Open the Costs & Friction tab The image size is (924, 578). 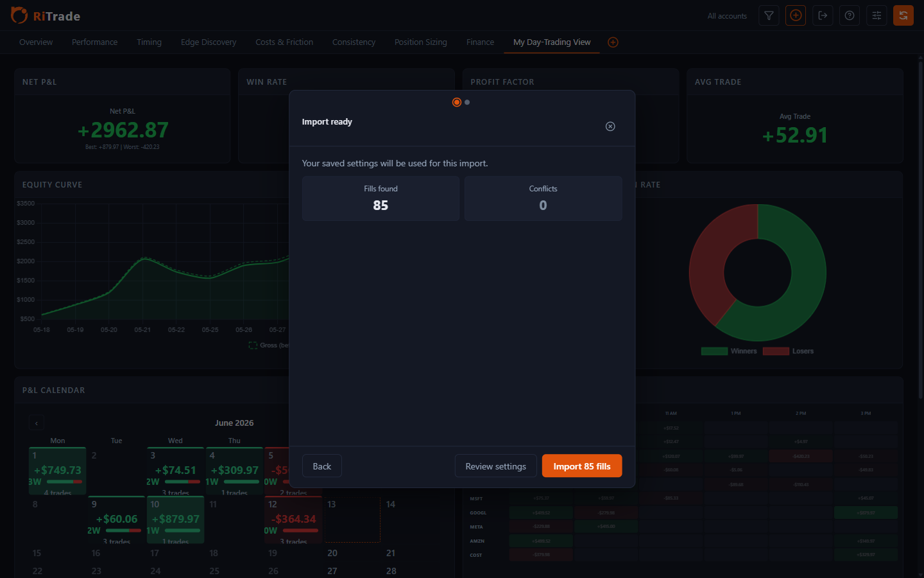click(x=284, y=42)
